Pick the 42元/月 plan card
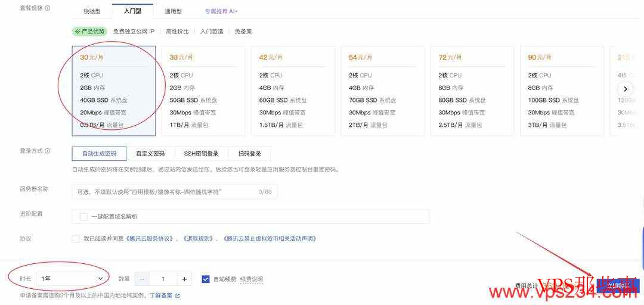644x305 pixels. [x=293, y=91]
